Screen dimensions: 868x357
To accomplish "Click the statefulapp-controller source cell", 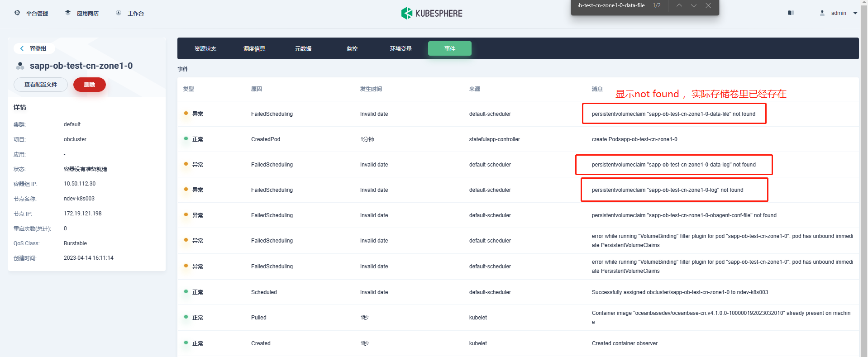I will (x=495, y=139).
